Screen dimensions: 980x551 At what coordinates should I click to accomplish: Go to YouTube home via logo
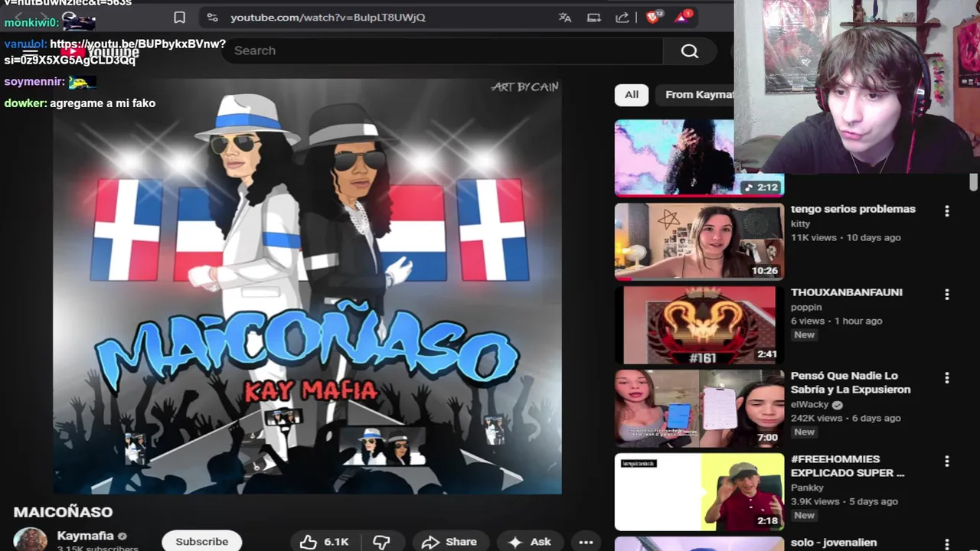[x=100, y=51]
